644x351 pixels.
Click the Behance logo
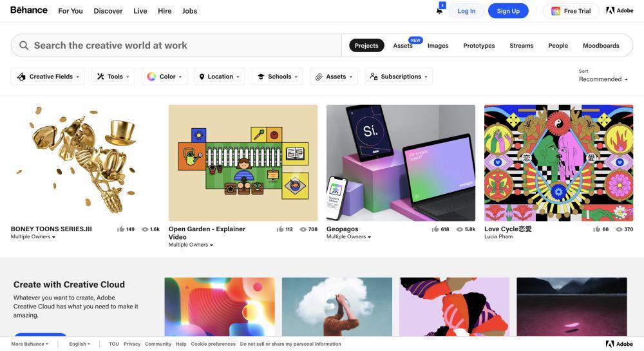click(x=29, y=10)
